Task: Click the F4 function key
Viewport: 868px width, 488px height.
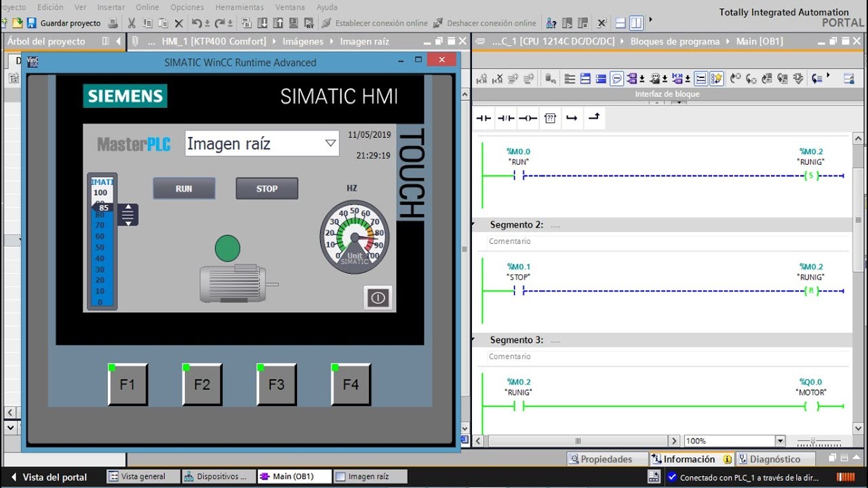Action: [351, 384]
